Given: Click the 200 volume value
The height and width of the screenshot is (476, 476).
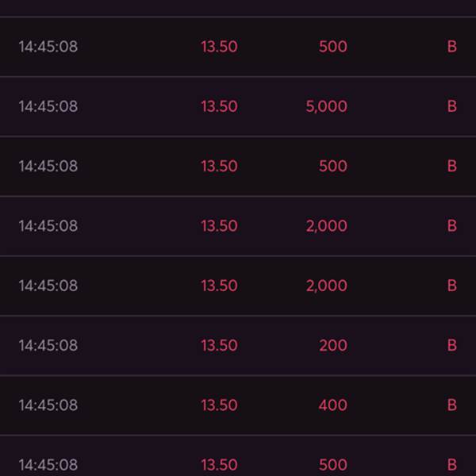Looking at the screenshot, I should click(x=333, y=345).
